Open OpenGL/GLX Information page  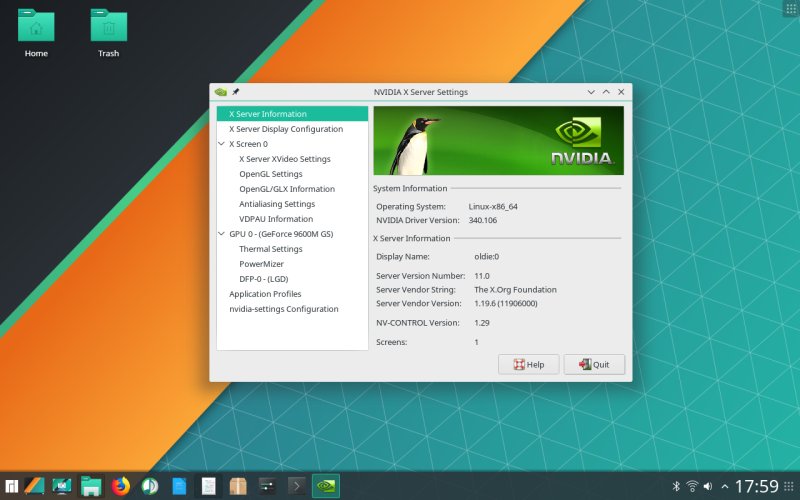(x=287, y=189)
